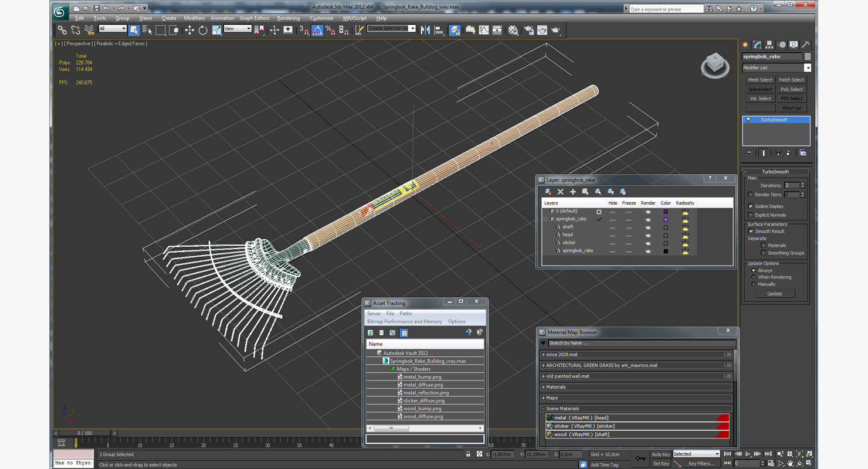Open the Hierarchy command panel tab

tap(769, 45)
